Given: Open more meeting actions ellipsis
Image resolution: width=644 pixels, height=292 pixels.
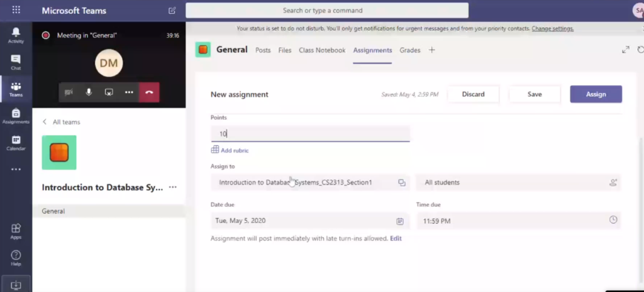Looking at the screenshot, I should tap(129, 92).
